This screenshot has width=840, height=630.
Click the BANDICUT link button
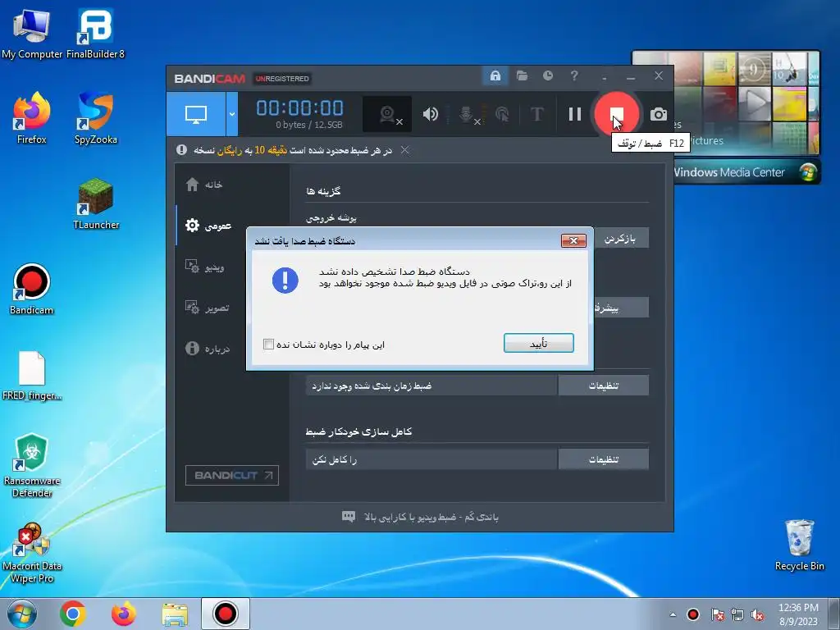(232, 475)
